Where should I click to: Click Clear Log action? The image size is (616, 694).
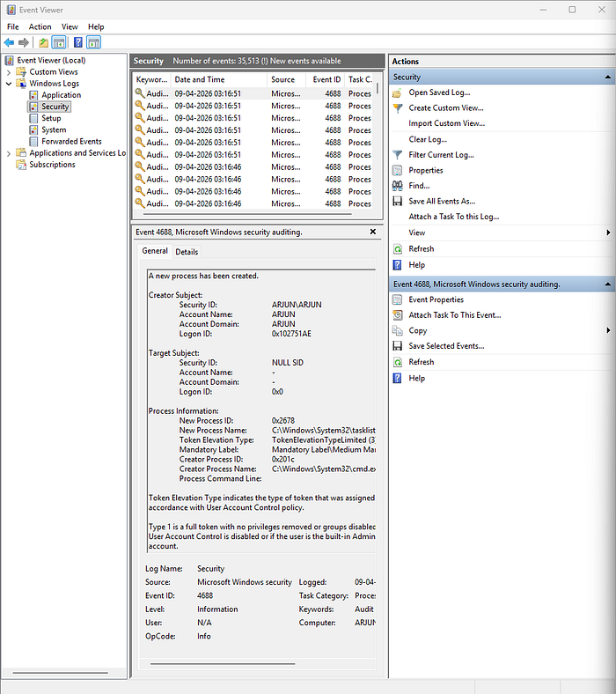tap(428, 139)
